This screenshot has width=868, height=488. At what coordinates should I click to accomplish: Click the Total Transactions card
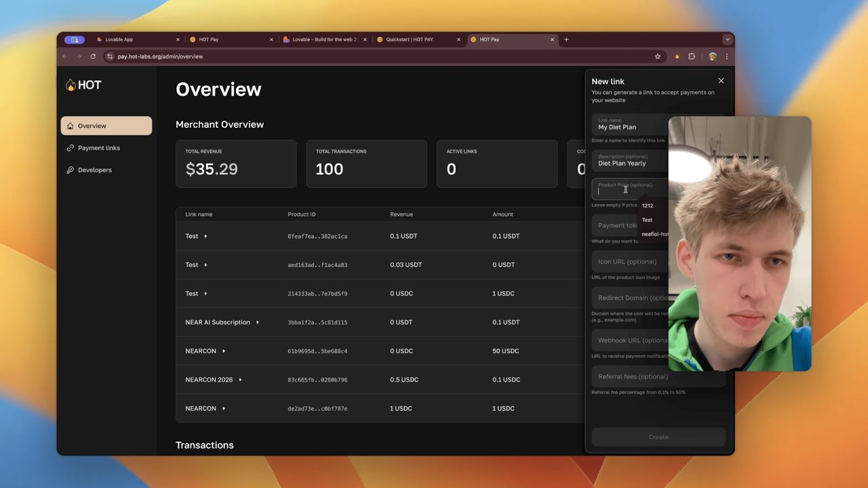point(366,163)
